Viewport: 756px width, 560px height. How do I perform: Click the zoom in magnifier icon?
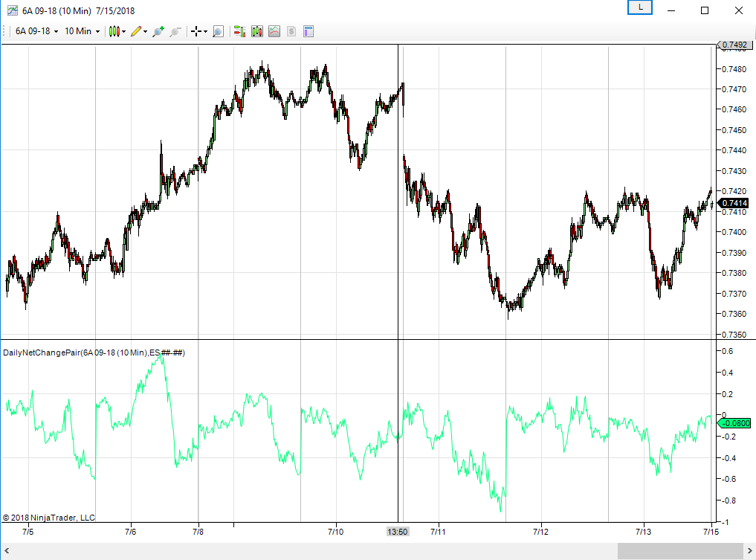coord(158,31)
